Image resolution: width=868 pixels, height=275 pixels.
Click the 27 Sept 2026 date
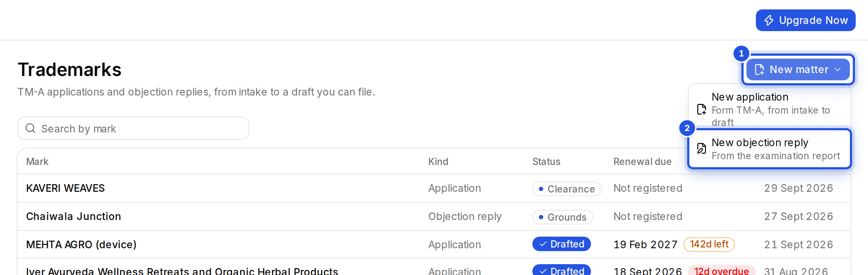[799, 216]
